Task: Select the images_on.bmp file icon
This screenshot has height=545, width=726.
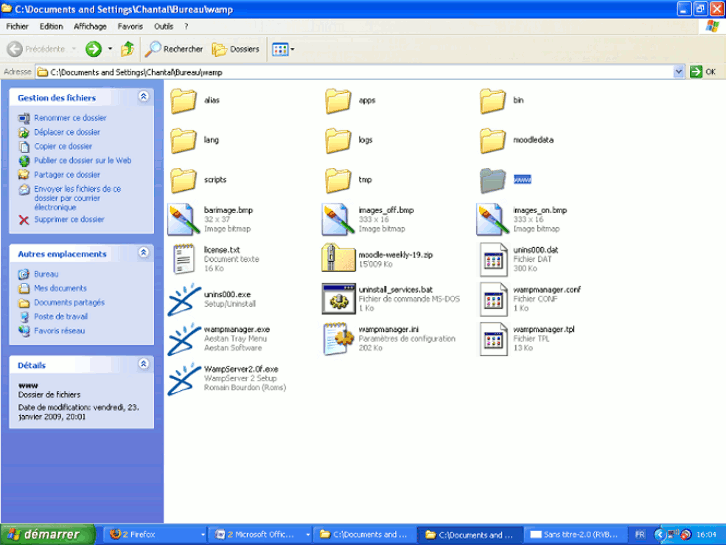Action: pyautogui.click(x=493, y=219)
